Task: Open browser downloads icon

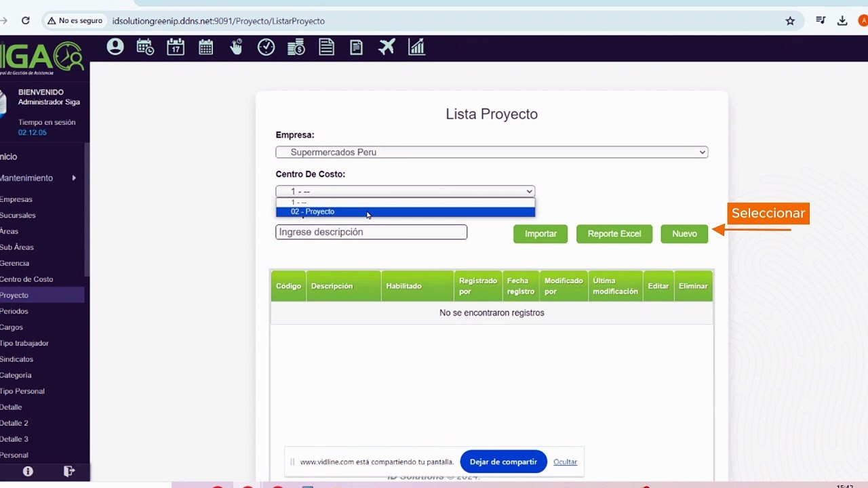Action: coord(842,21)
